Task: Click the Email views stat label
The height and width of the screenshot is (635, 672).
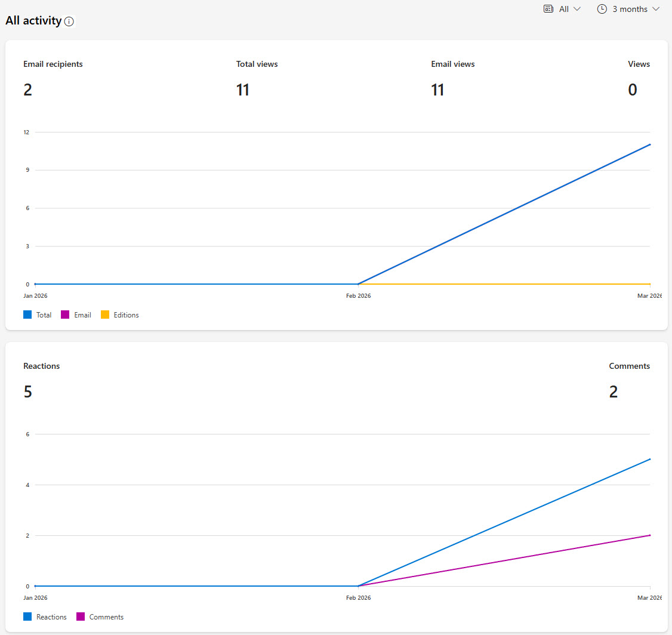Action: point(453,64)
